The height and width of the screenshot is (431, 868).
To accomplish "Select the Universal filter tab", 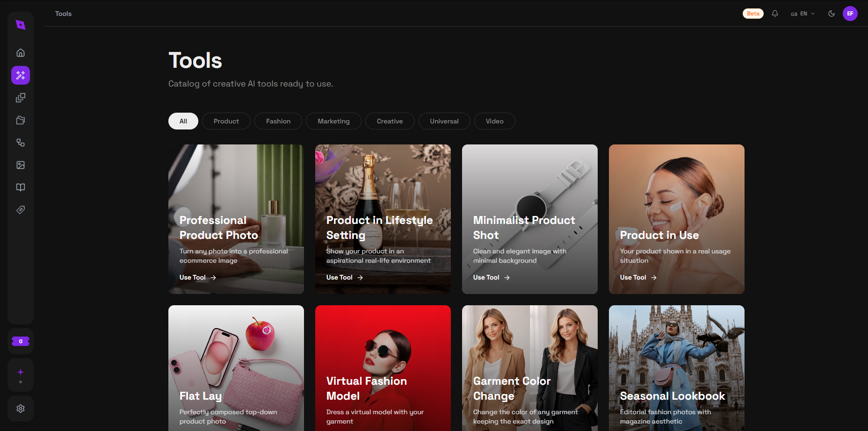I will coord(444,121).
